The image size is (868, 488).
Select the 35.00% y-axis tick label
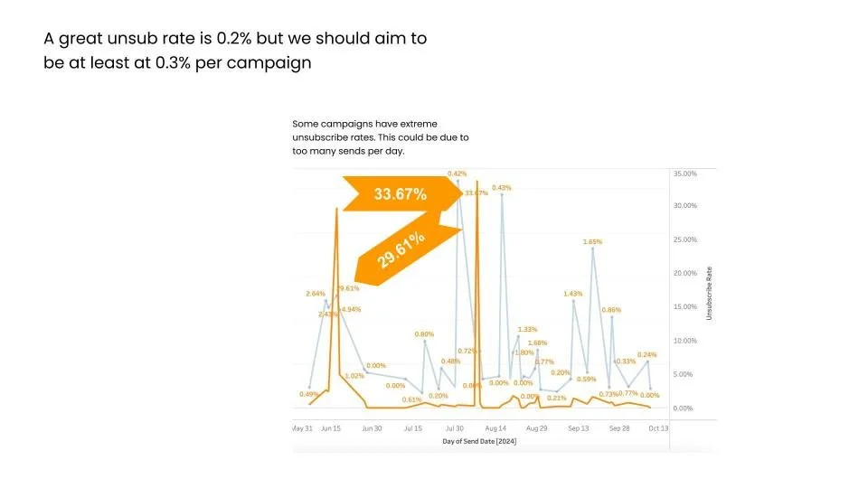click(x=685, y=174)
